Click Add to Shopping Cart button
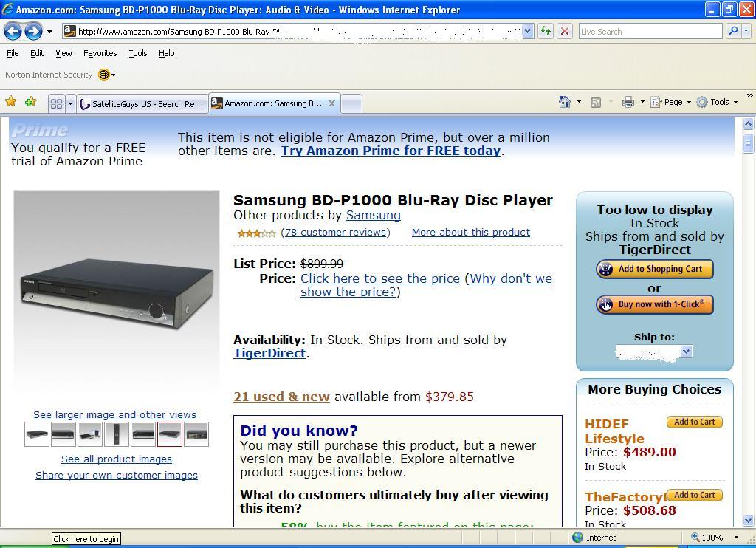 coord(654,269)
